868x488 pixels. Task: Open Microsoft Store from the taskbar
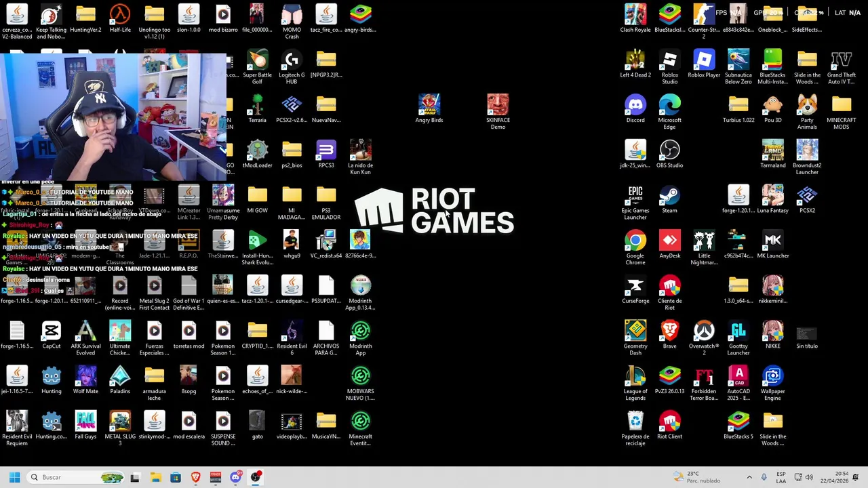click(176, 477)
